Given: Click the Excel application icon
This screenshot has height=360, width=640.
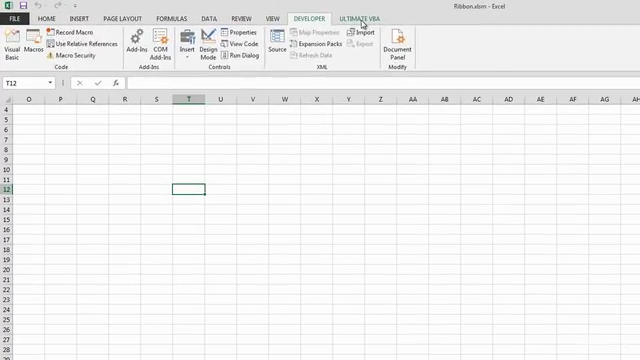Looking at the screenshot, I should coord(8,6).
